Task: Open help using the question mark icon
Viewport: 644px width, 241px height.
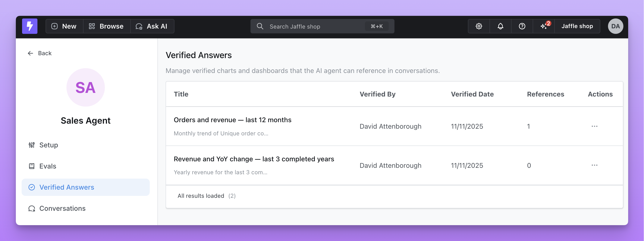Action: coord(522,26)
